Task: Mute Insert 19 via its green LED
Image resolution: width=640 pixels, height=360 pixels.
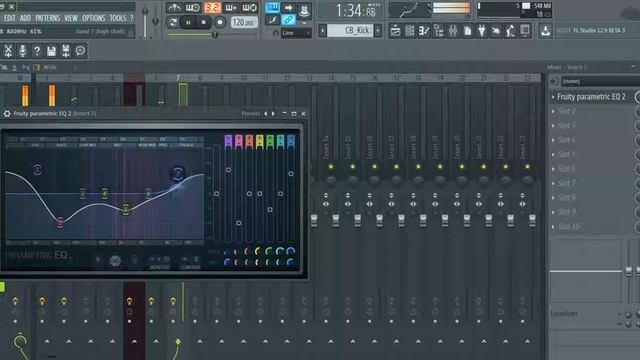Action: tap(440, 167)
